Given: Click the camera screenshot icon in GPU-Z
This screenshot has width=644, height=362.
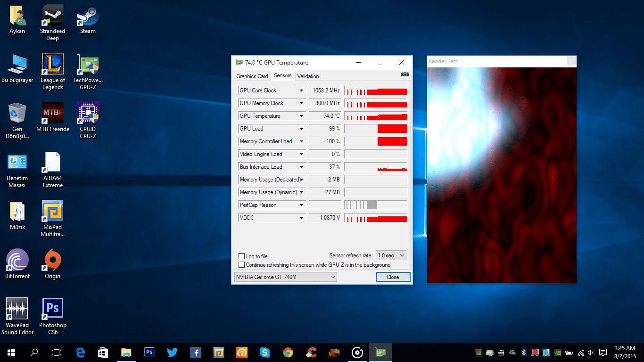Looking at the screenshot, I should pyautogui.click(x=405, y=74).
